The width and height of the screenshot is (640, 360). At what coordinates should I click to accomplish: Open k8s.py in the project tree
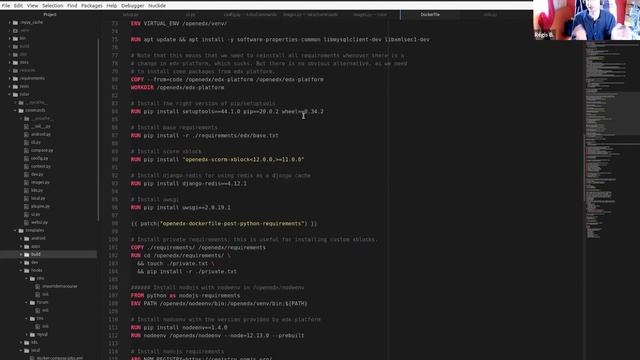click(37, 190)
